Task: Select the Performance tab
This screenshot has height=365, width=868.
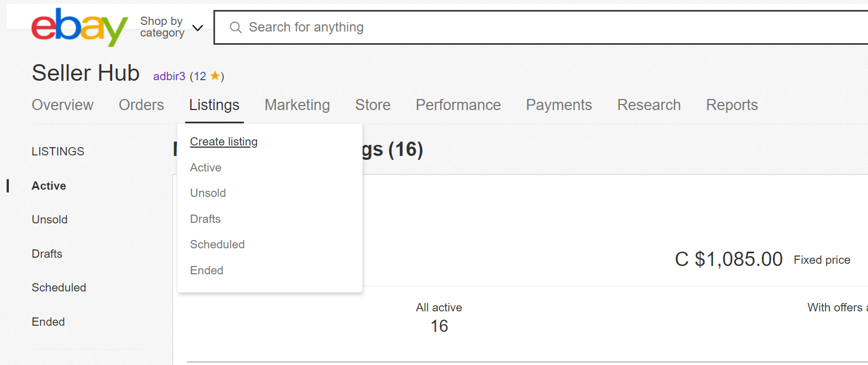Action: coord(458,105)
